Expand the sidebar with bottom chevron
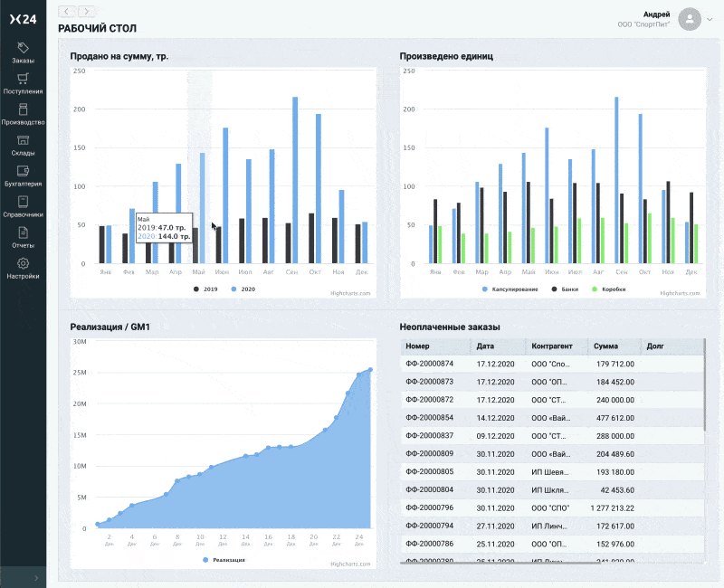 point(36,578)
